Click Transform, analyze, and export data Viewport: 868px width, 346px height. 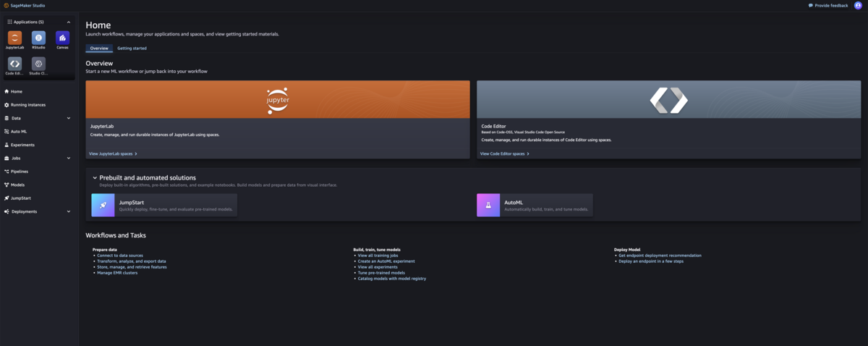coord(132,261)
